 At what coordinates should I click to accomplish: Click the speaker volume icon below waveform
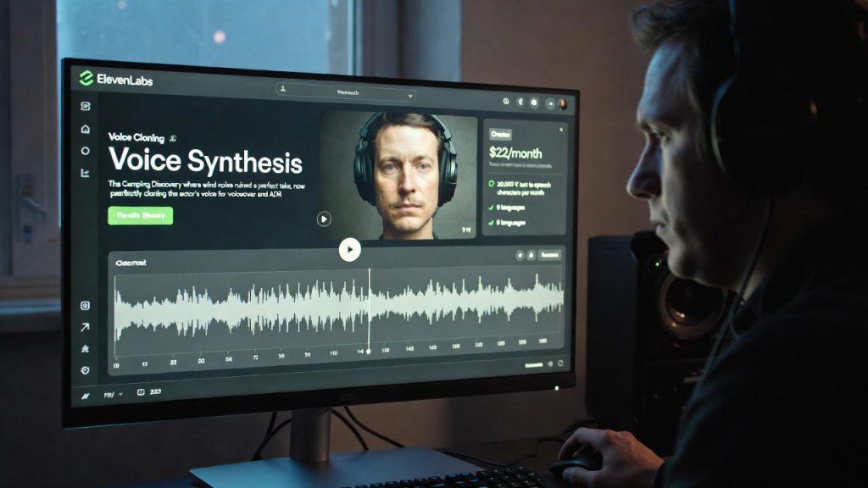pos(550,364)
